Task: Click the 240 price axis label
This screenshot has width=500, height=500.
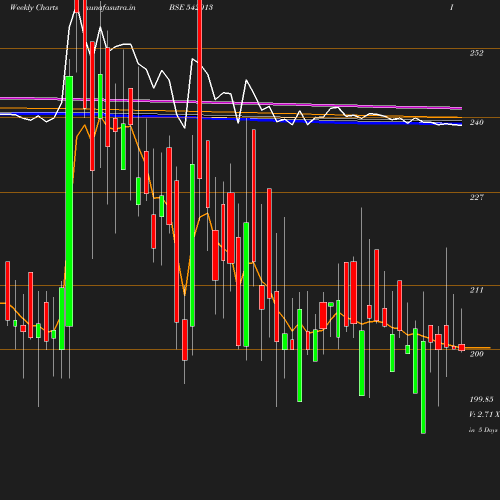Action: click(476, 122)
